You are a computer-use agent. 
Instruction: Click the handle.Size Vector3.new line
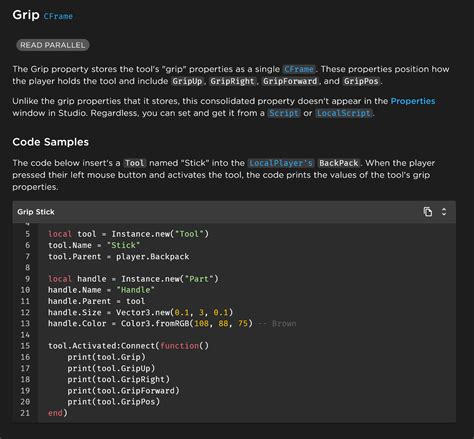[x=140, y=312]
